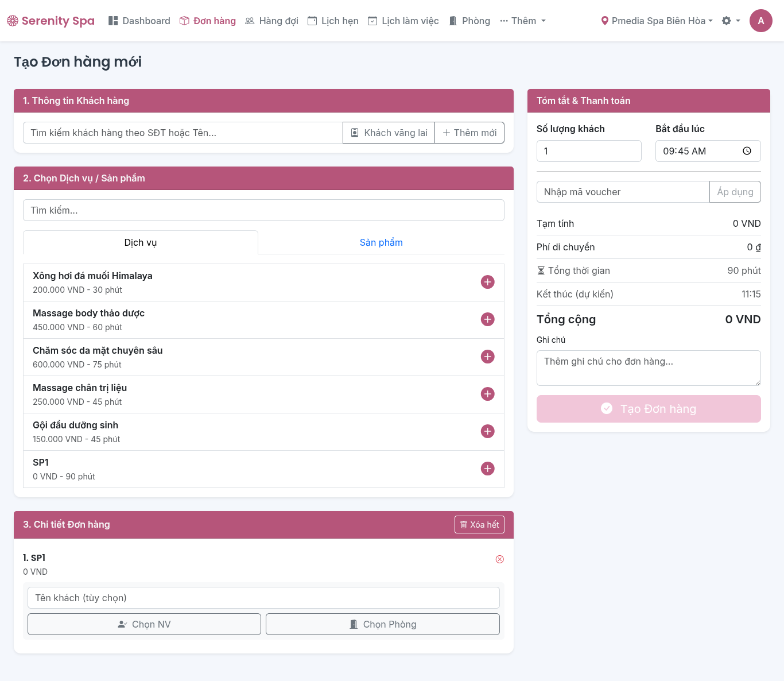The width and height of the screenshot is (784, 681).
Task: Add Gội đầu dưỡng sinh to order
Action: [x=487, y=431]
